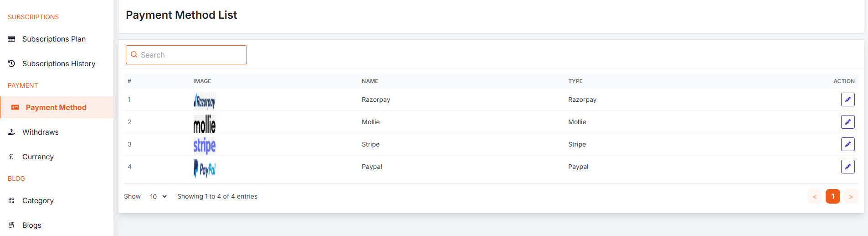Viewport: 868px width, 236px height.
Task: Open the Payment Method menu item
Action: (56, 107)
